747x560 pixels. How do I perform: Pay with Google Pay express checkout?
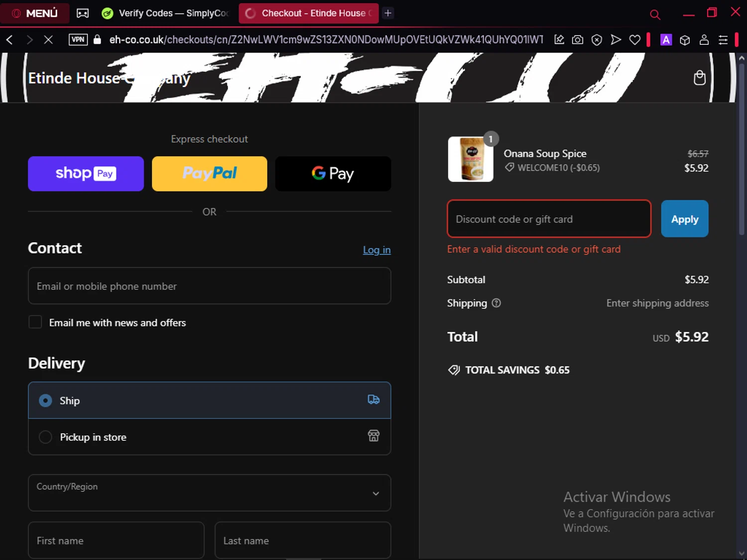333,174
